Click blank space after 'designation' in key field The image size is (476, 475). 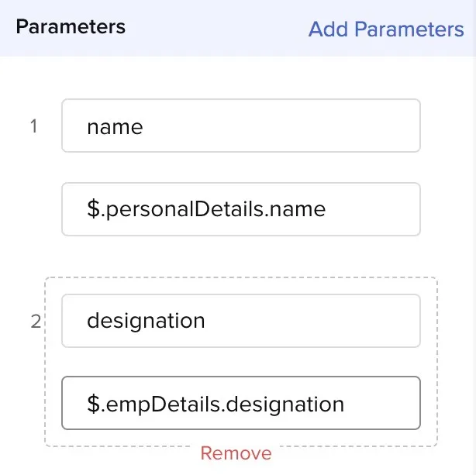[x=311, y=321]
